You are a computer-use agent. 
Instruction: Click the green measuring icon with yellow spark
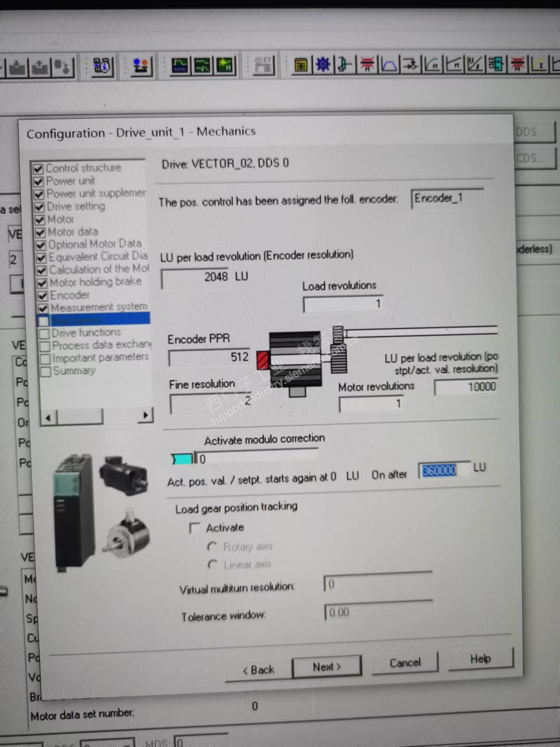click(x=225, y=66)
